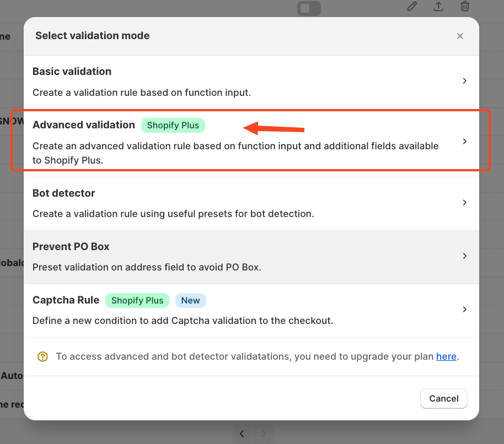Click the pencil edit icon in background page
This screenshot has width=504, height=444.
pos(412,7)
